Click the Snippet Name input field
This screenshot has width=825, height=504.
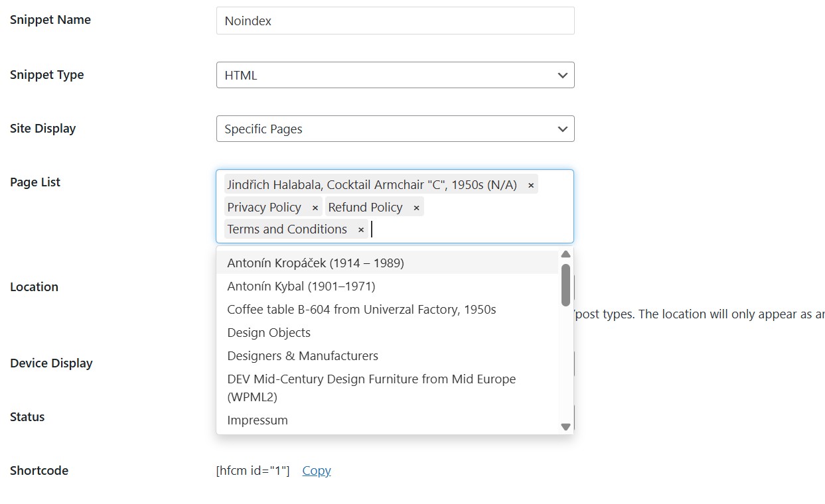coord(395,21)
